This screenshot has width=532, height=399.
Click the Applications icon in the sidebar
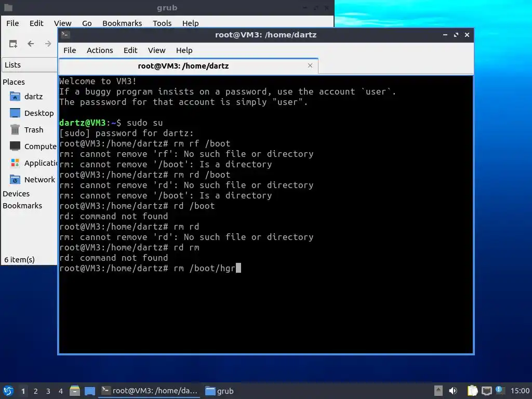15,163
